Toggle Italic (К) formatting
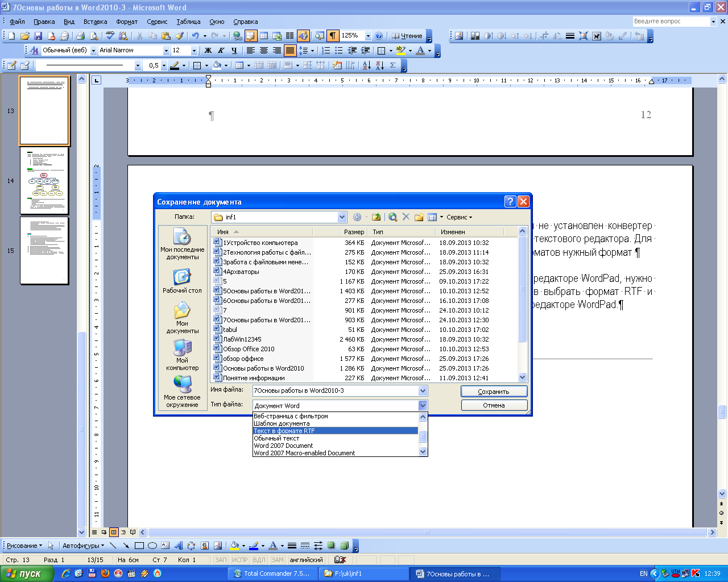 [x=221, y=51]
